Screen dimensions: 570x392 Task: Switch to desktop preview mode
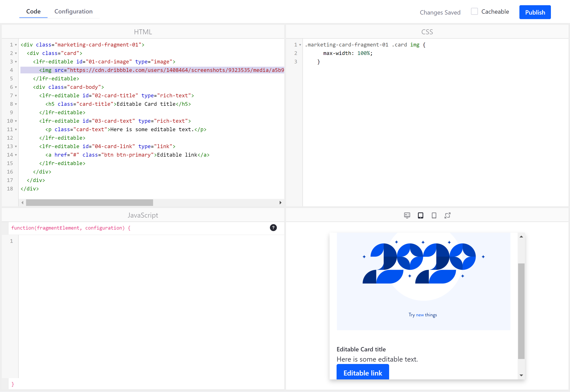pos(407,215)
